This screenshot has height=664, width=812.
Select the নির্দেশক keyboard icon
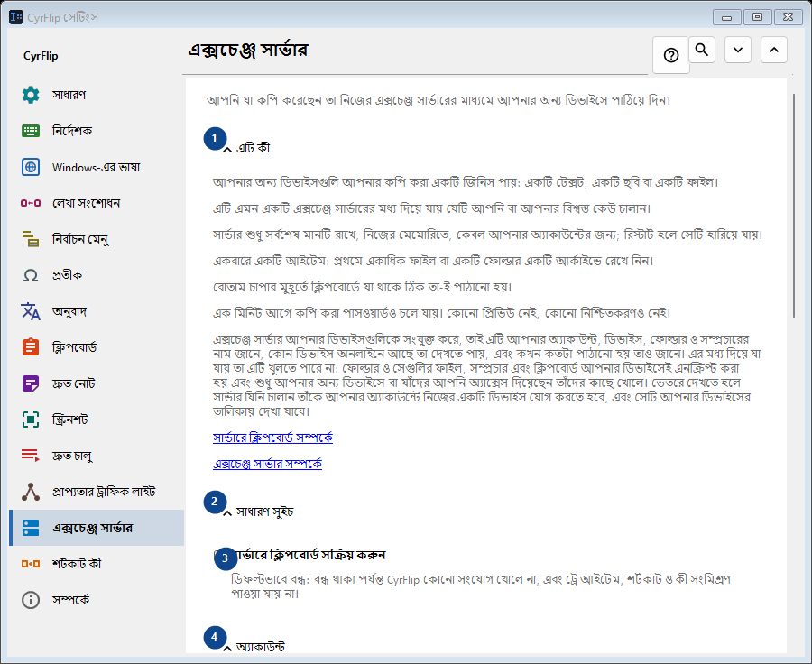31,131
